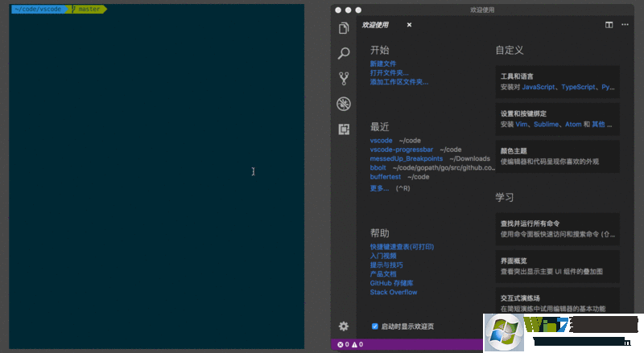
Task: Open the Search view in activity bar
Action: (x=344, y=53)
